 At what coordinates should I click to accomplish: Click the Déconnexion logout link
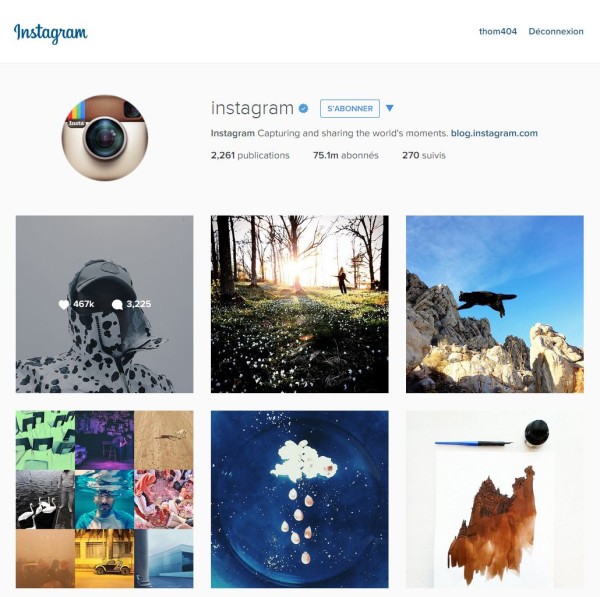pos(556,31)
